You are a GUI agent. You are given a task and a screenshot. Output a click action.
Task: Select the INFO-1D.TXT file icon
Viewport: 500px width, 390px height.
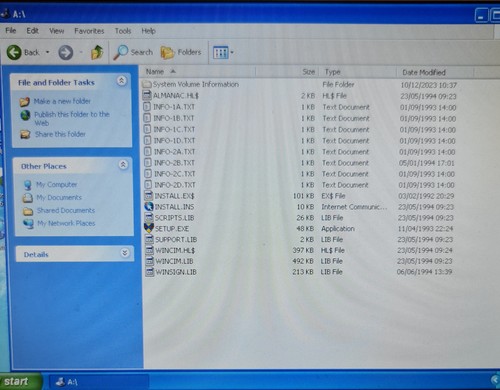coord(148,140)
